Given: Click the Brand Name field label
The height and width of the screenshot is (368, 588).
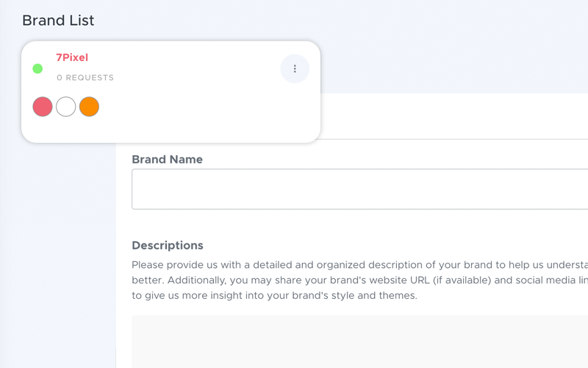Looking at the screenshot, I should pyautogui.click(x=168, y=159).
